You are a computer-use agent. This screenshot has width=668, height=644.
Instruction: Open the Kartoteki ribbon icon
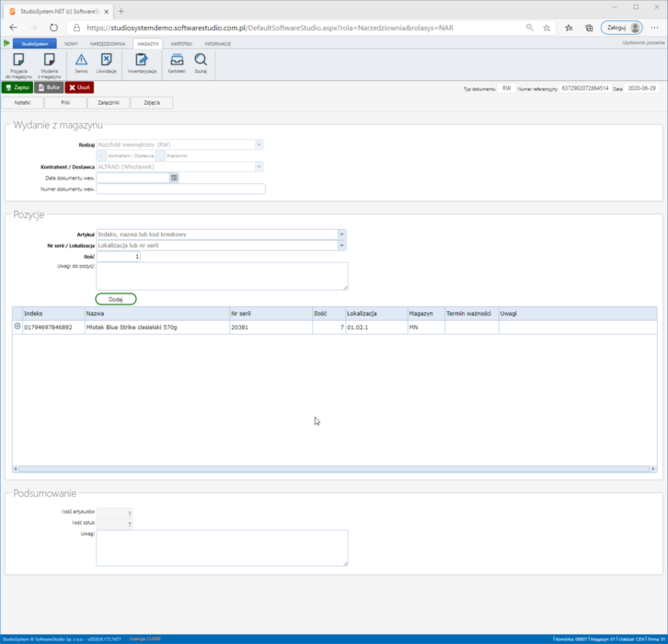(x=177, y=63)
